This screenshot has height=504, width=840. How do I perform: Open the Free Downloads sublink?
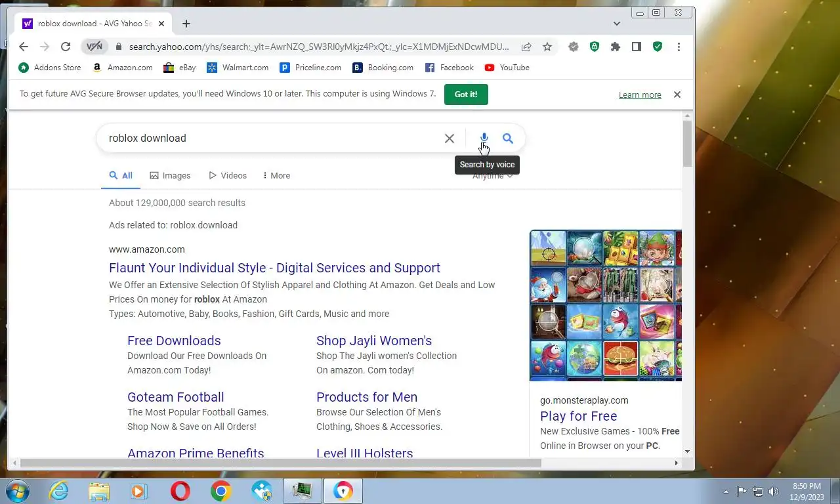174,341
